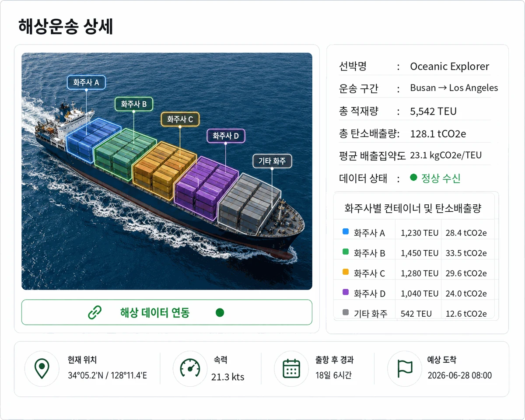Click the 선박명 field label

pos(353,66)
